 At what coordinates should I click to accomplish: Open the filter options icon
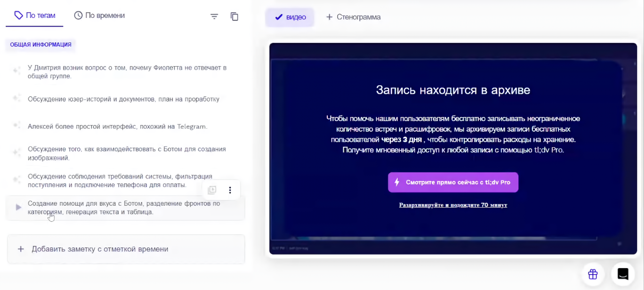[x=214, y=16]
